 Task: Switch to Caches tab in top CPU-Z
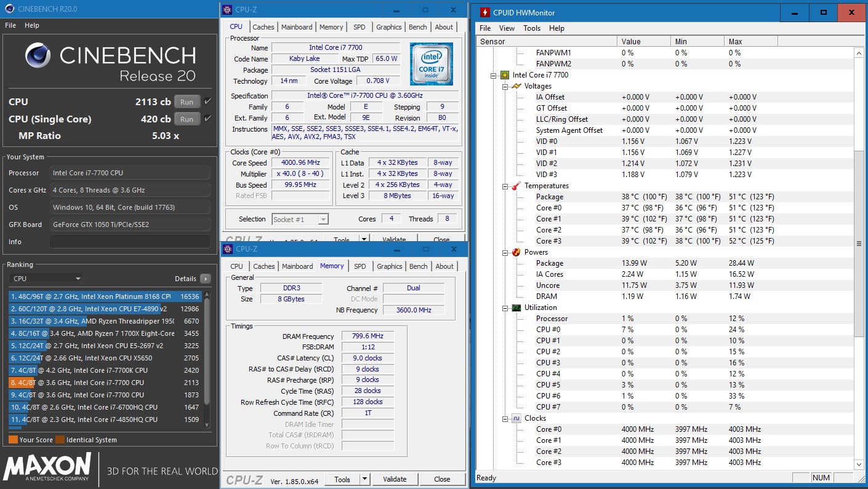pyautogui.click(x=263, y=27)
